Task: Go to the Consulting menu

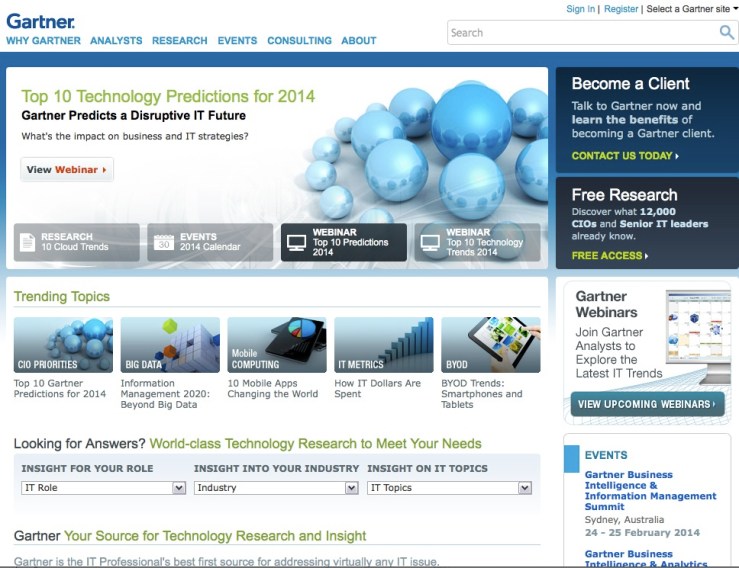Action: 299,41
